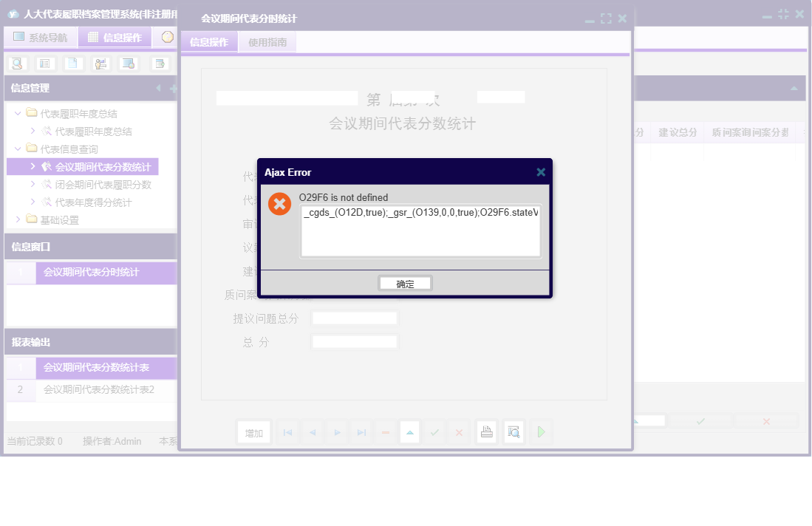Click the 操作者:Admin status bar entry

112,441
